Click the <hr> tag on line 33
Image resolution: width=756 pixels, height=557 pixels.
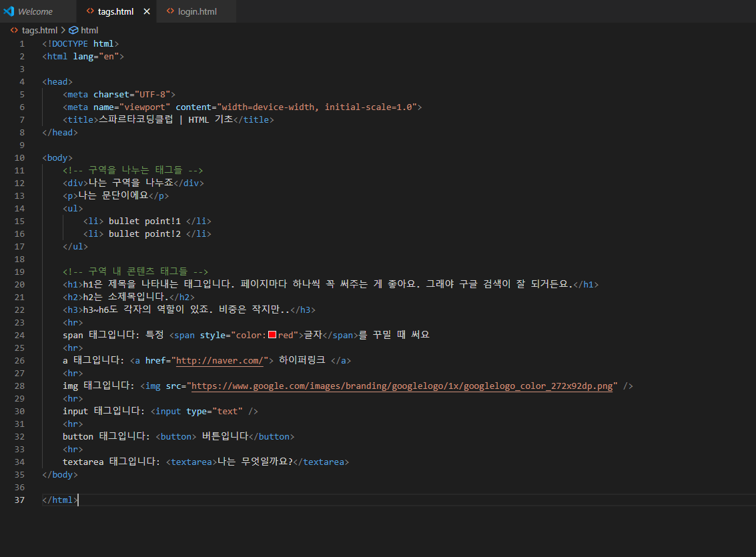(73, 449)
